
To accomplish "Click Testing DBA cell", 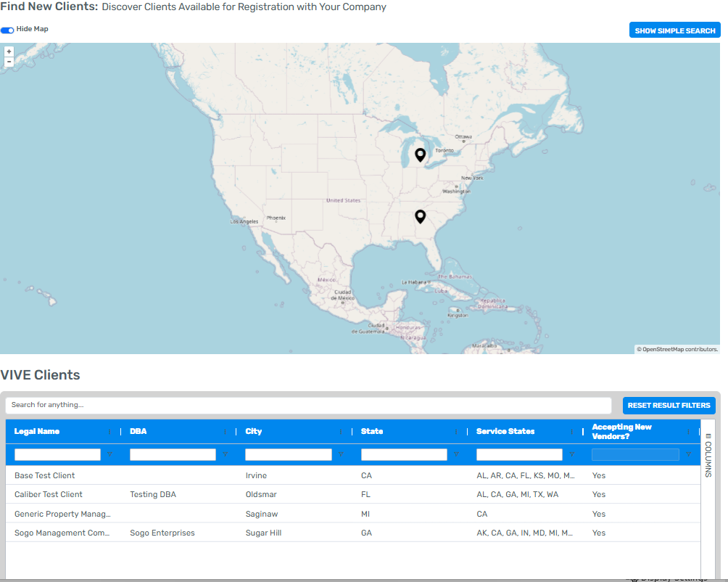I will point(153,495).
